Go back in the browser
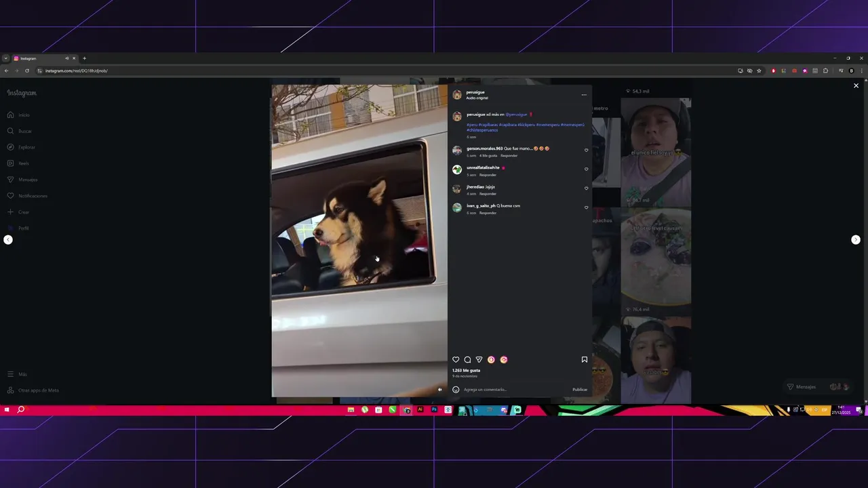 [6, 70]
